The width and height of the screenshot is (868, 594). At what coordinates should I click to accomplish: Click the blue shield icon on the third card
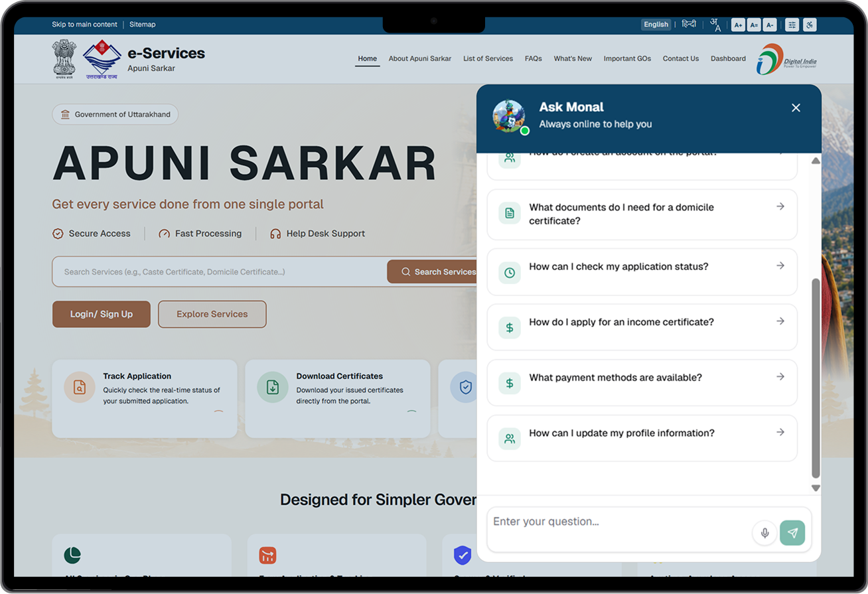[x=465, y=388]
